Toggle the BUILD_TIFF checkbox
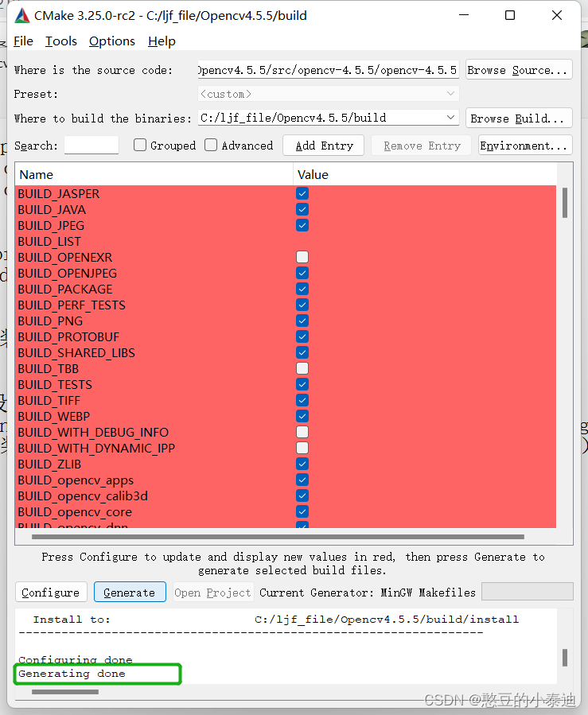 (302, 400)
